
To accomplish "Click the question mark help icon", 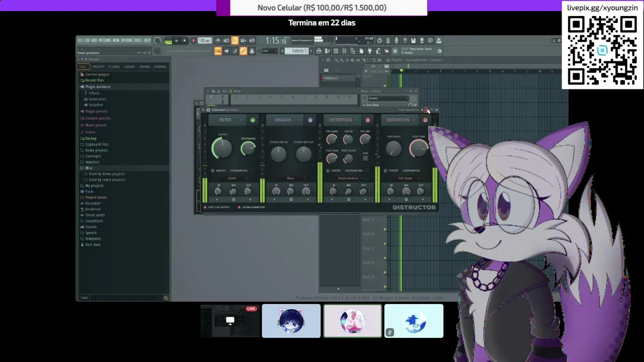I will (x=405, y=40).
